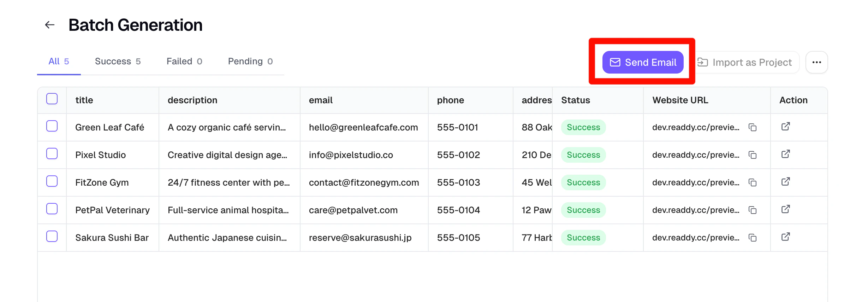
Task: Copy Sakura Sushi Bar's website URL
Action: 753,238
